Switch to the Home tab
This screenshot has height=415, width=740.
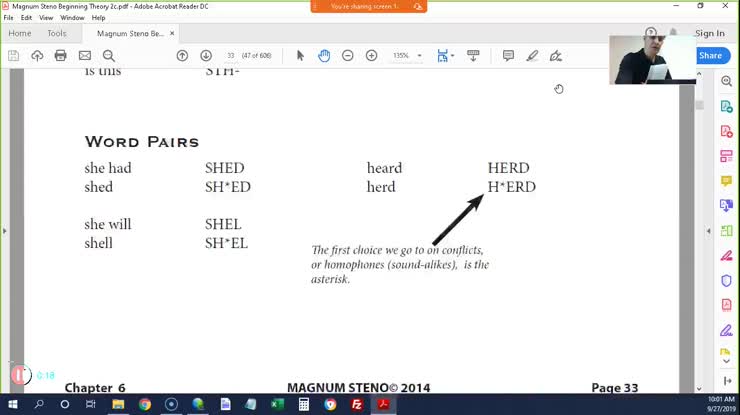tap(20, 34)
